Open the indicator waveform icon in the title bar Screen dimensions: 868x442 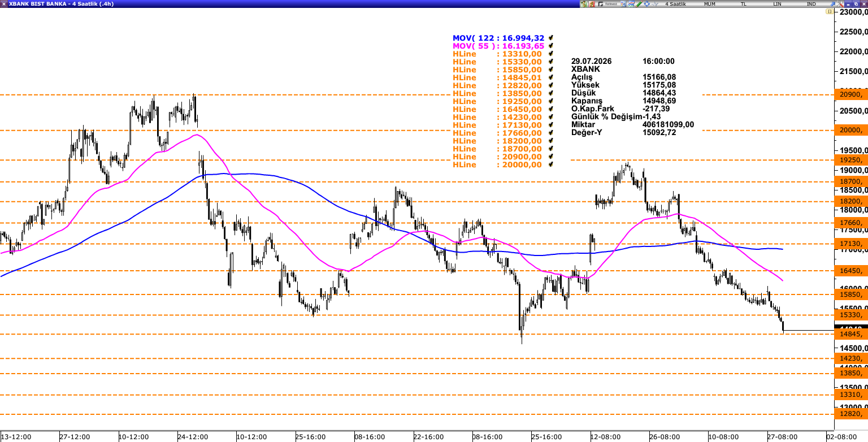click(654, 4)
